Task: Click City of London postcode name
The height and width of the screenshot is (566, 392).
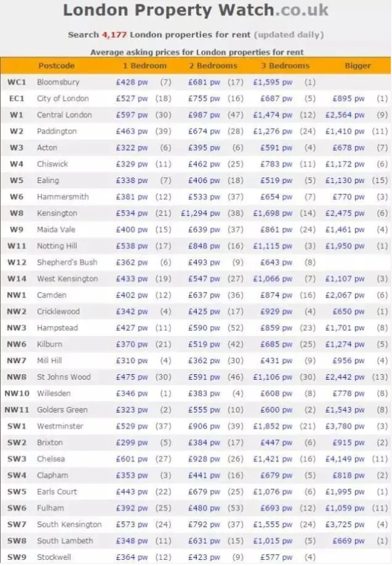Action: pyautogui.click(x=62, y=98)
